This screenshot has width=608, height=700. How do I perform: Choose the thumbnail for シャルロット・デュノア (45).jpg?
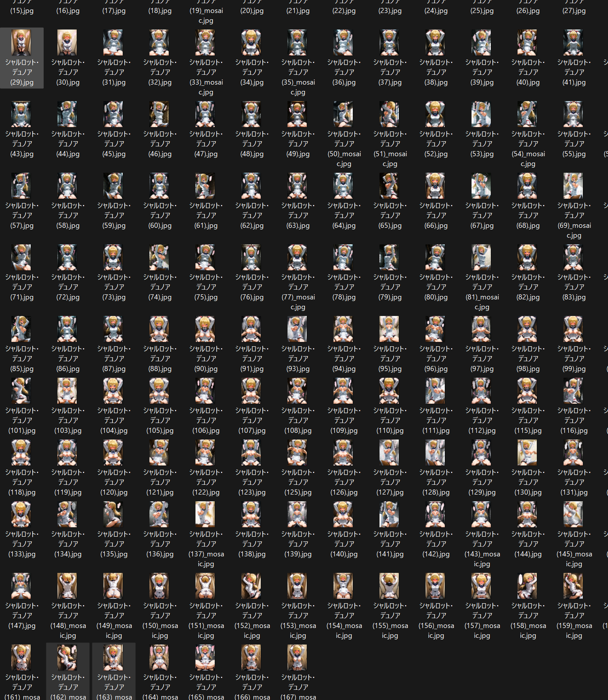(113, 114)
